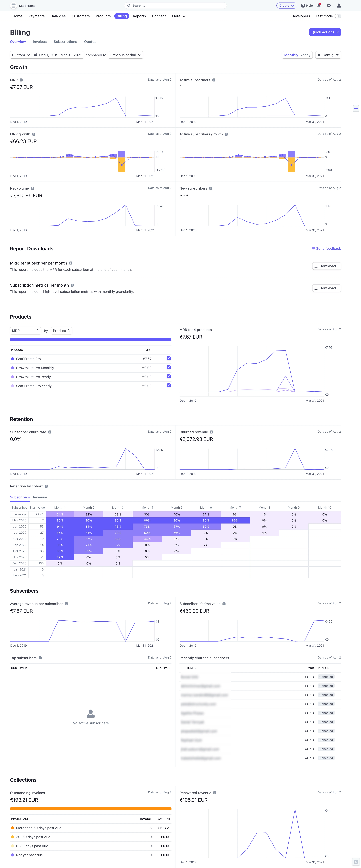The image size is (361, 868).
Task: Click info icon next to Recovered revenue
Action: point(215,793)
